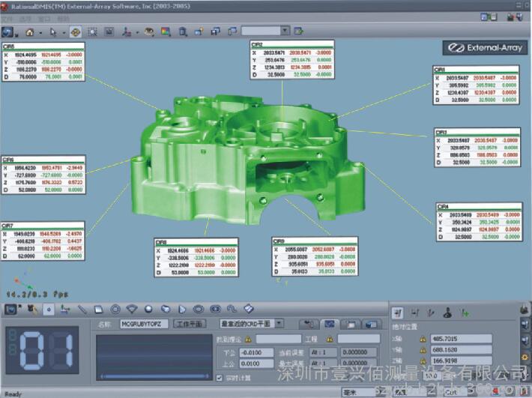Select the circle feature measurement icon
The height and width of the screenshot is (398, 532).
click(x=115, y=308)
